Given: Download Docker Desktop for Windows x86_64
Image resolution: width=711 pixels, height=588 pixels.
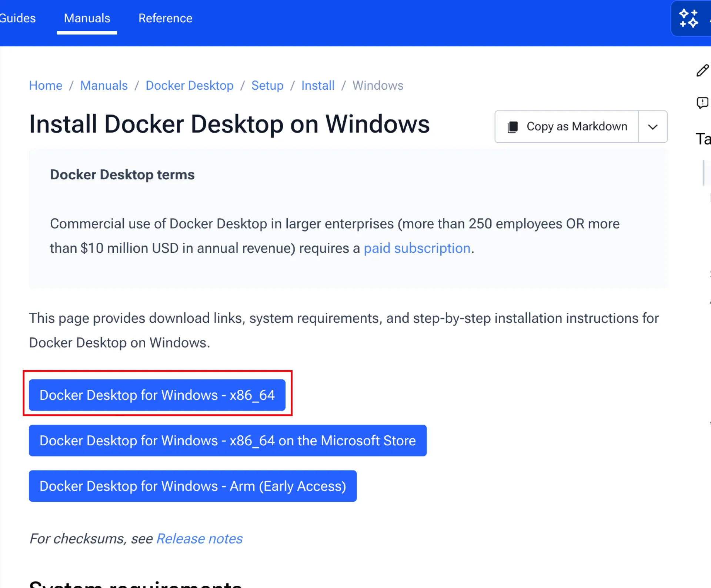Looking at the screenshot, I should (157, 395).
